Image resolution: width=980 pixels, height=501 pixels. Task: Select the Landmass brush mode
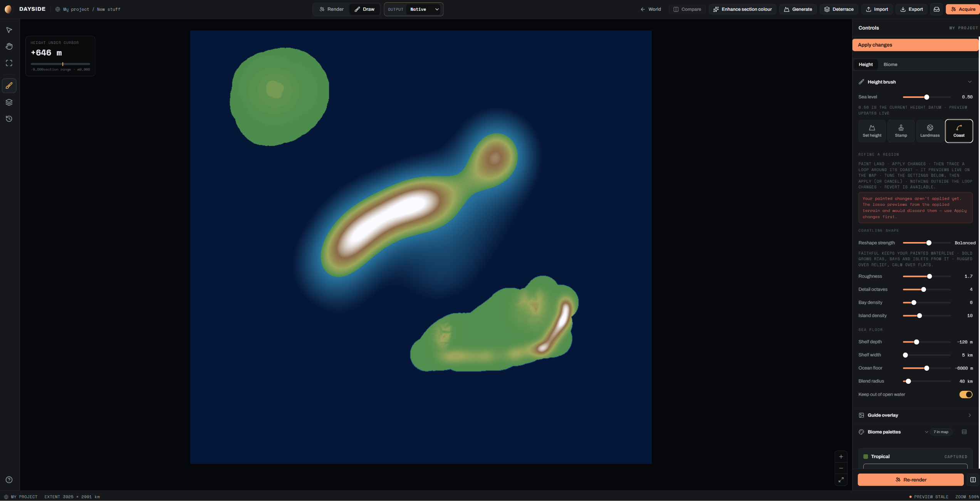click(930, 131)
